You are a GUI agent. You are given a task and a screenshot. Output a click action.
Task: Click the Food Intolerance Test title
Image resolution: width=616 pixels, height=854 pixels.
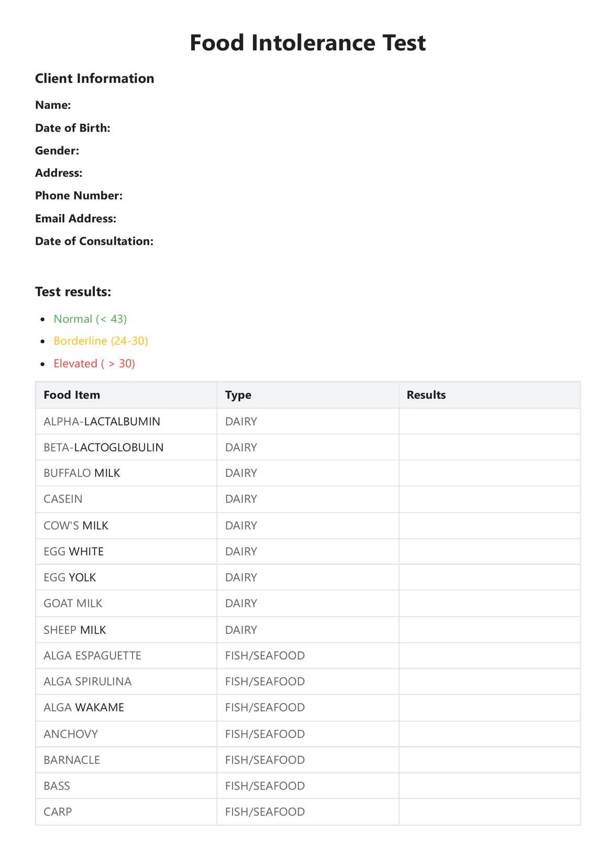307,43
